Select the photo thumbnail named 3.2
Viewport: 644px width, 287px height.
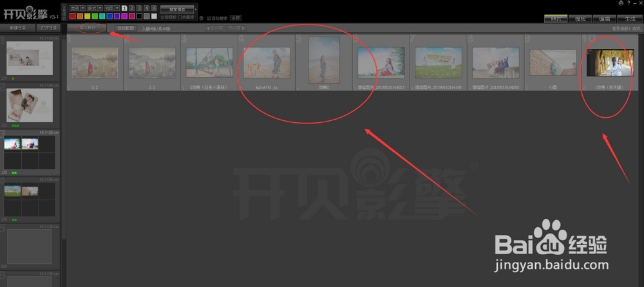point(95,62)
